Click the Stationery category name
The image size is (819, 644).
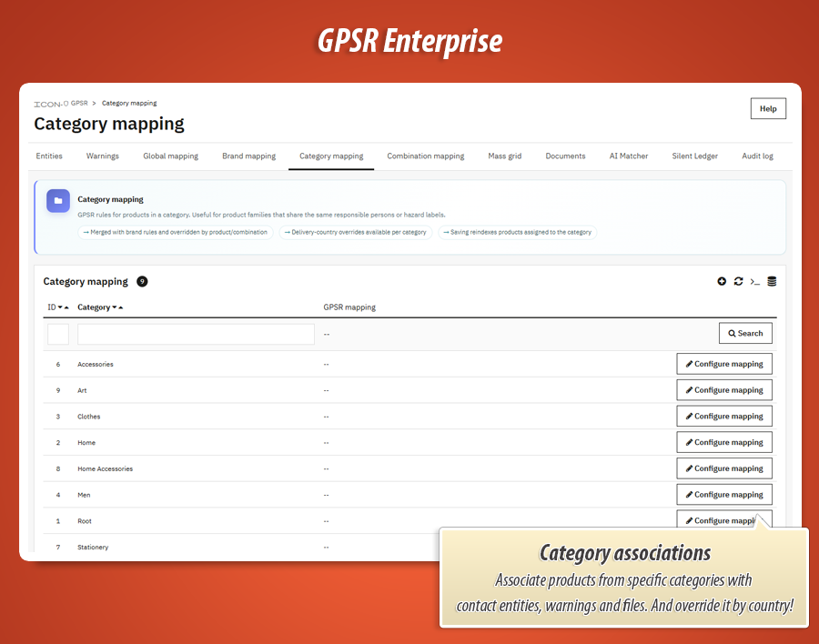click(x=93, y=548)
